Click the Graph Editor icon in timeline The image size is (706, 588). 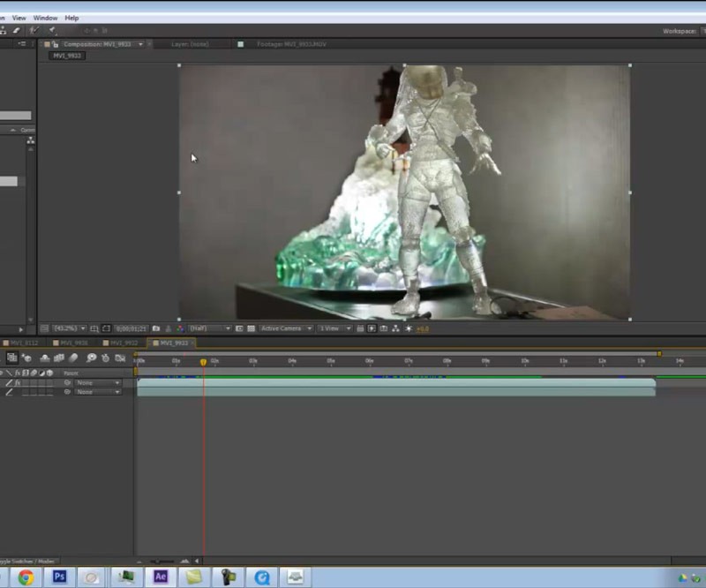pos(119,358)
